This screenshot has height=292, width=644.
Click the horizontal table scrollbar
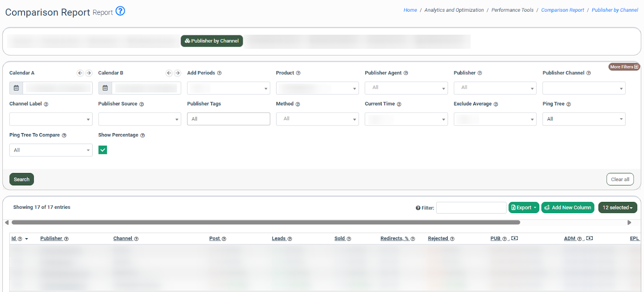point(266,222)
